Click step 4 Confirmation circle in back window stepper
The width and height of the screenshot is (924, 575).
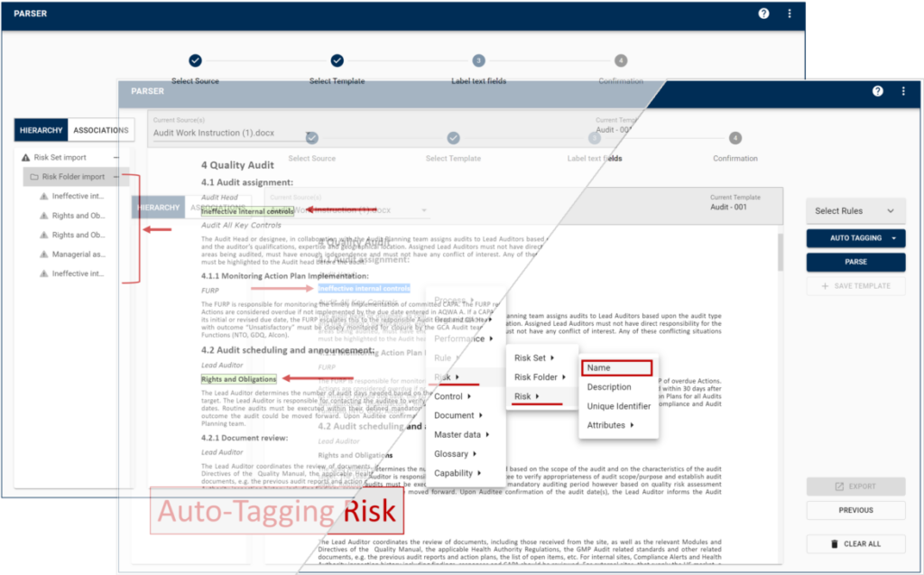pos(621,60)
